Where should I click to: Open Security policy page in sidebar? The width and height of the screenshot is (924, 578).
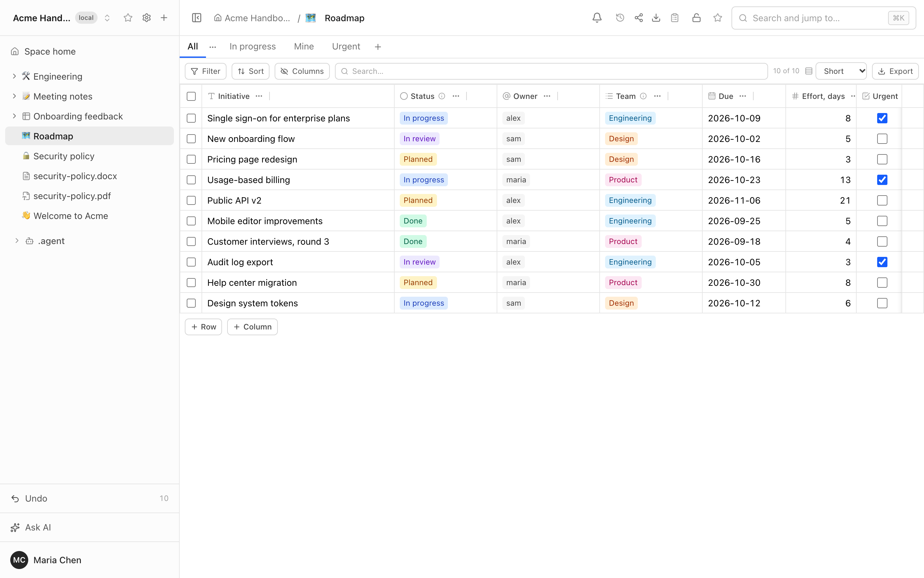(x=89, y=156)
